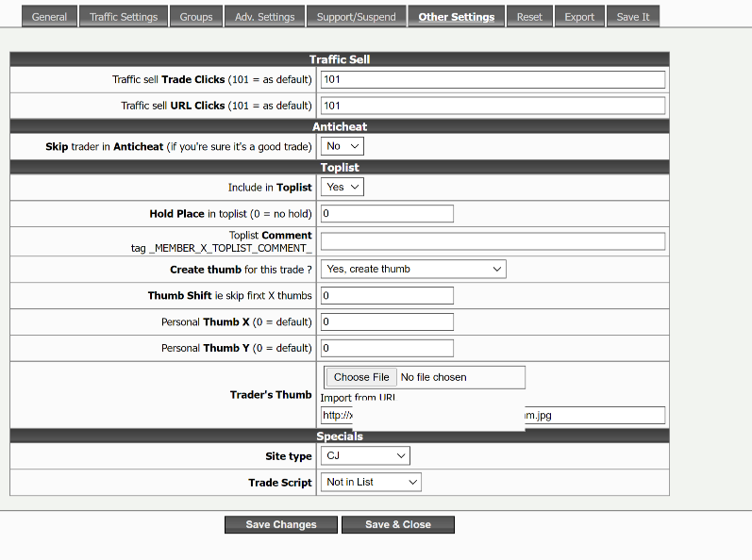This screenshot has width=752, height=560.
Task: Open the Reset tab
Action: coord(529,17)
